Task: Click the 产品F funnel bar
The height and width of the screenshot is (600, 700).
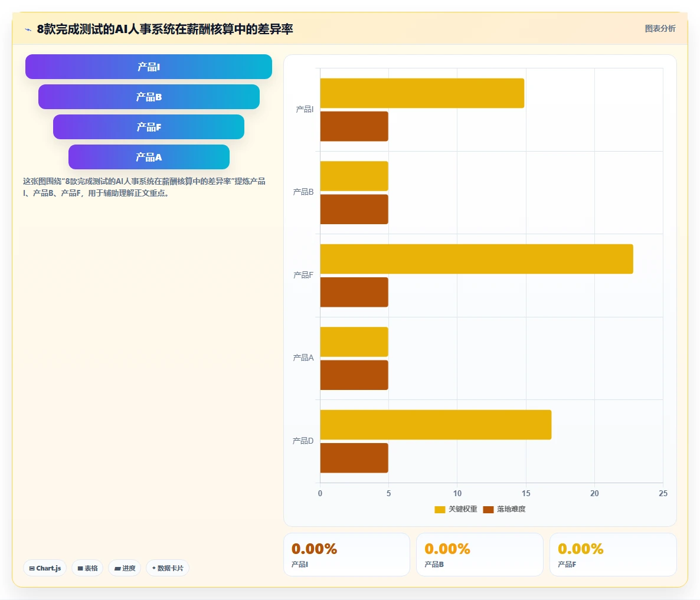Action: coord(149,127)
